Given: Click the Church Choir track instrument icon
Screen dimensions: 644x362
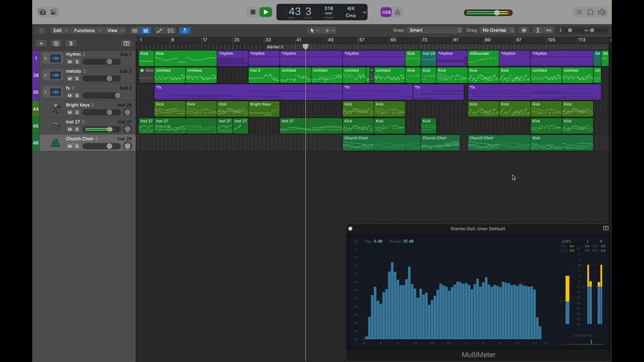Looking at the screenshot, I should [56, 142].
